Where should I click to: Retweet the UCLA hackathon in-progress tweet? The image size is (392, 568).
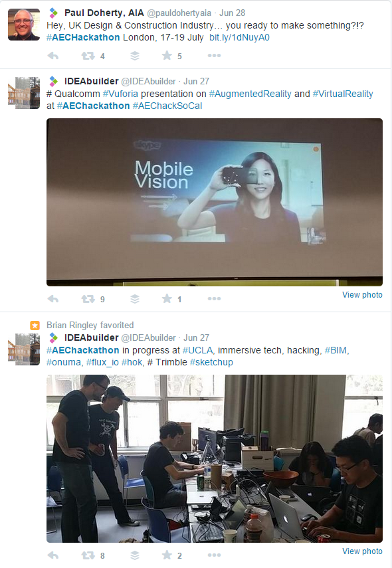coord(88,555)
